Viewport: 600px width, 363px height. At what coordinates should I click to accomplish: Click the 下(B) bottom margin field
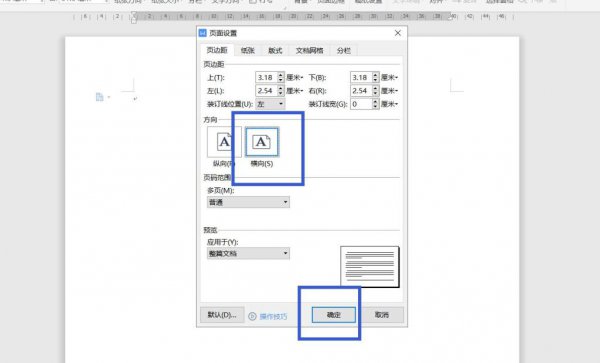361,77
